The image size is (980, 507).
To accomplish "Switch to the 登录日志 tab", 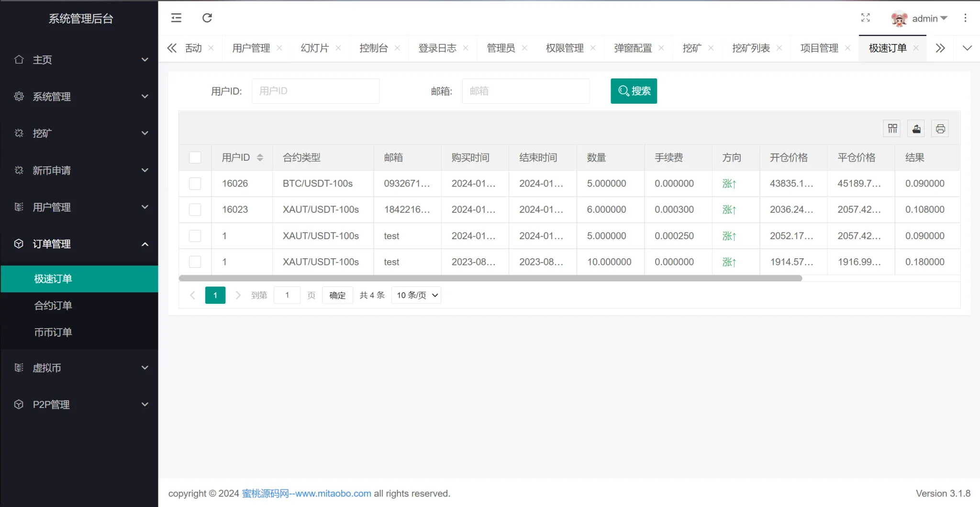I will [x=437, y=48].
